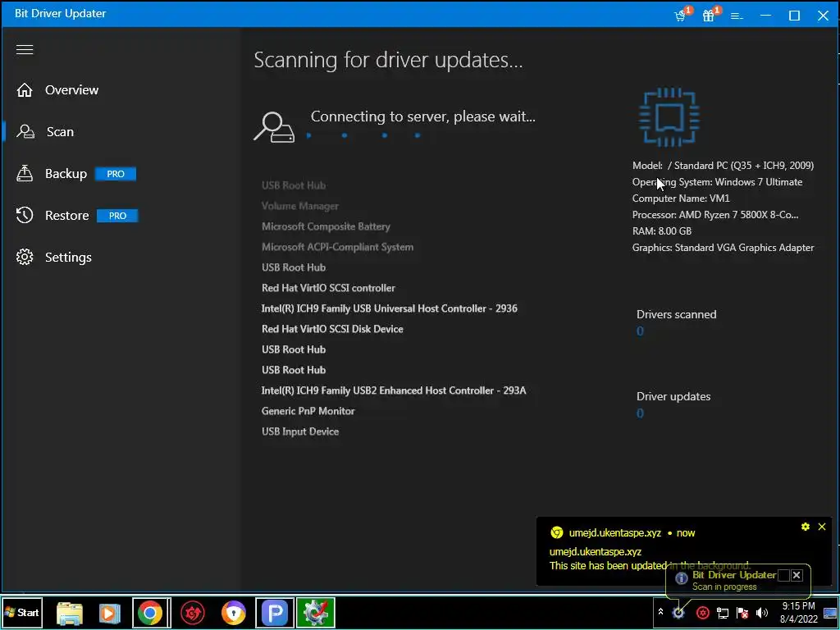Go to the Overview section
Image resolution: width=840 pixels, height=630 pixels.
72,90
